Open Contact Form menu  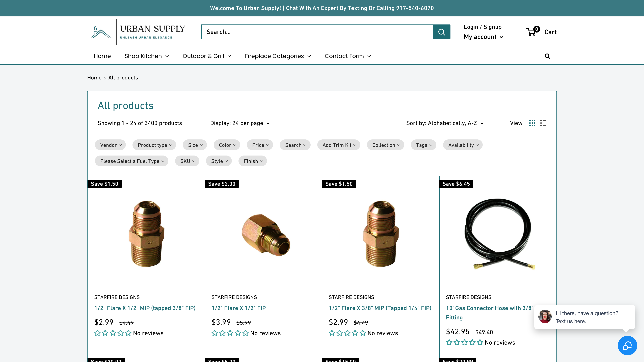[347, 56]
